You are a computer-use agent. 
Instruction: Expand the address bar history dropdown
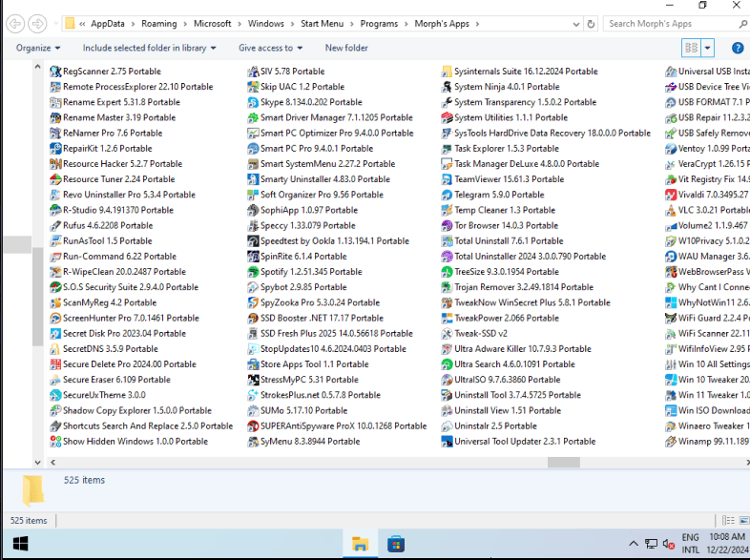click(x=576, y=24)
